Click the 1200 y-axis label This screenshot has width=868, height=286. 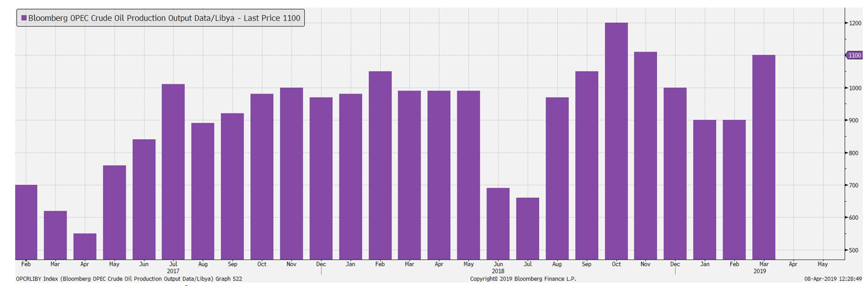click(855, 23)
